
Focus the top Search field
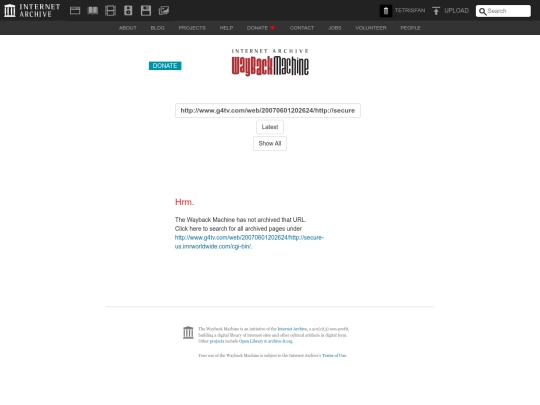pos(503,11)
